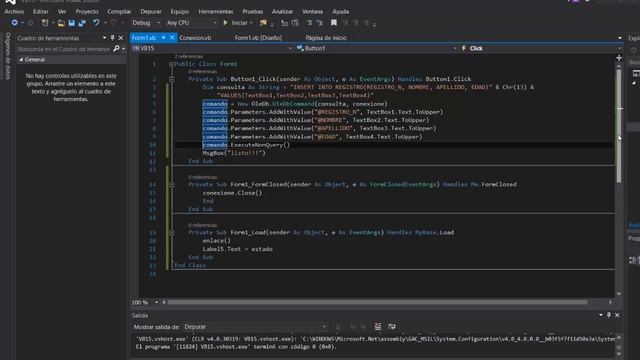Click the toolbox search magnifier icon
Image resolution: width=640 pixels, height=360 pixels.
coord(116,49)
